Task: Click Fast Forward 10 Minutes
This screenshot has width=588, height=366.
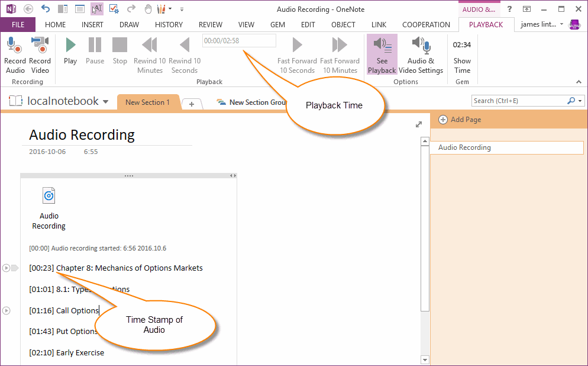Action: point(340,55)
